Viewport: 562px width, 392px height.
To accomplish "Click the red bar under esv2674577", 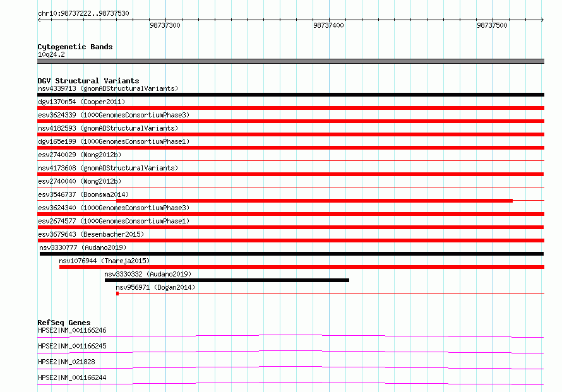I will [290, 227].
